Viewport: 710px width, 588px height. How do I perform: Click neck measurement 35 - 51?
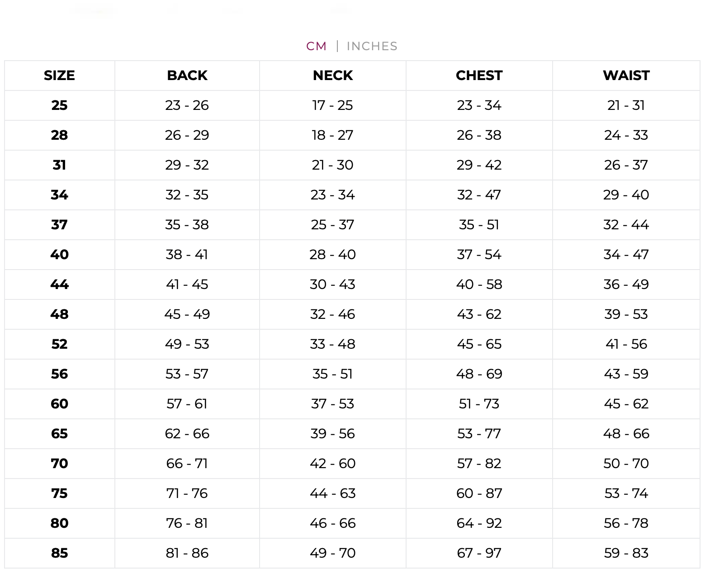[x=333, y=374]
